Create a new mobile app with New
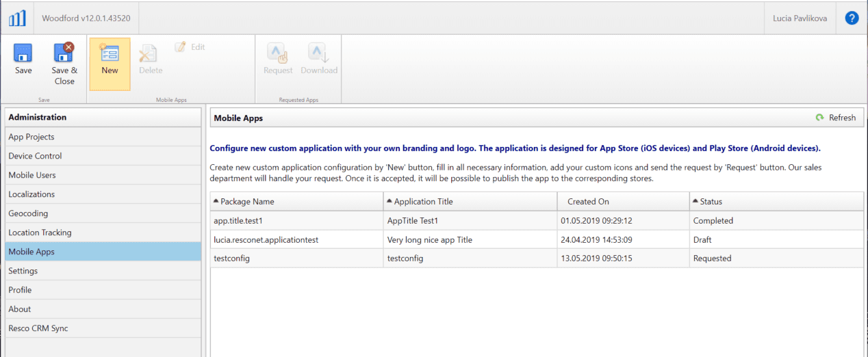 [110, 64]
